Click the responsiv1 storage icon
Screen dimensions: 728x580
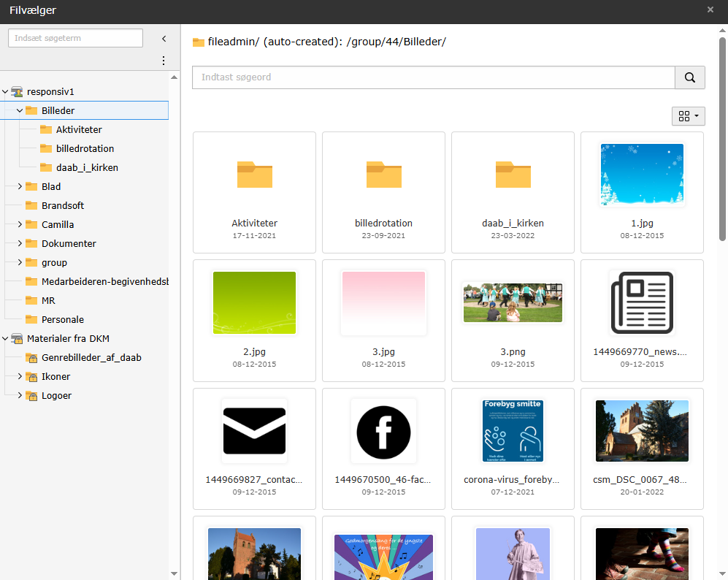(18, 92)
